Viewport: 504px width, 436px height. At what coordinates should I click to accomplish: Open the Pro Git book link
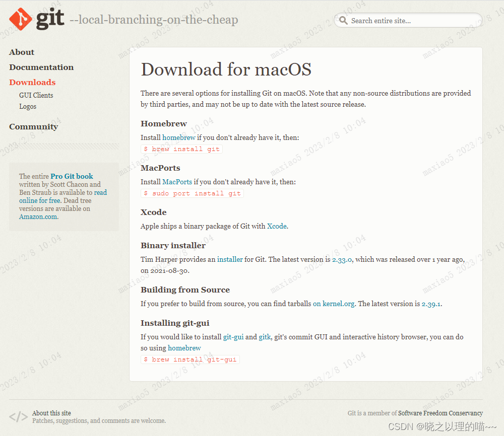point(72,176)
